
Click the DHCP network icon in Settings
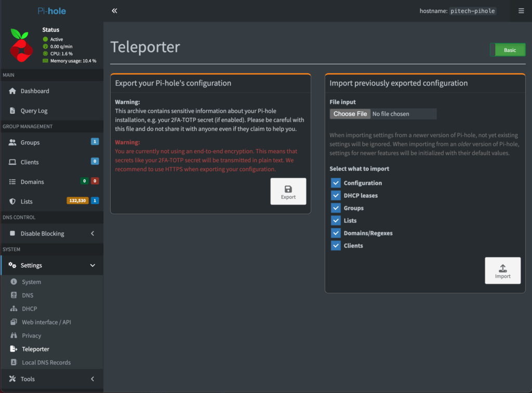[14, 309]
